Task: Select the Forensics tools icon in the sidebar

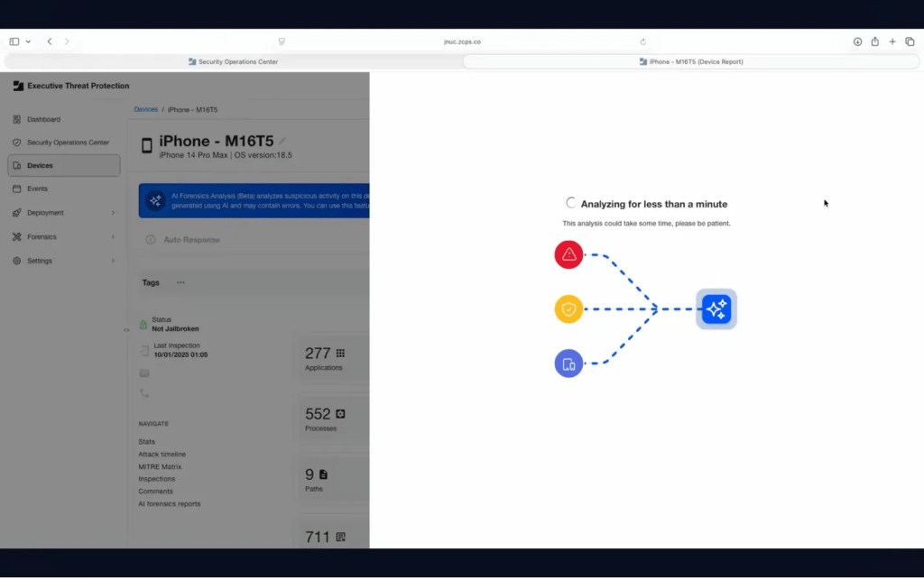Action: click(x=16, y=236)
